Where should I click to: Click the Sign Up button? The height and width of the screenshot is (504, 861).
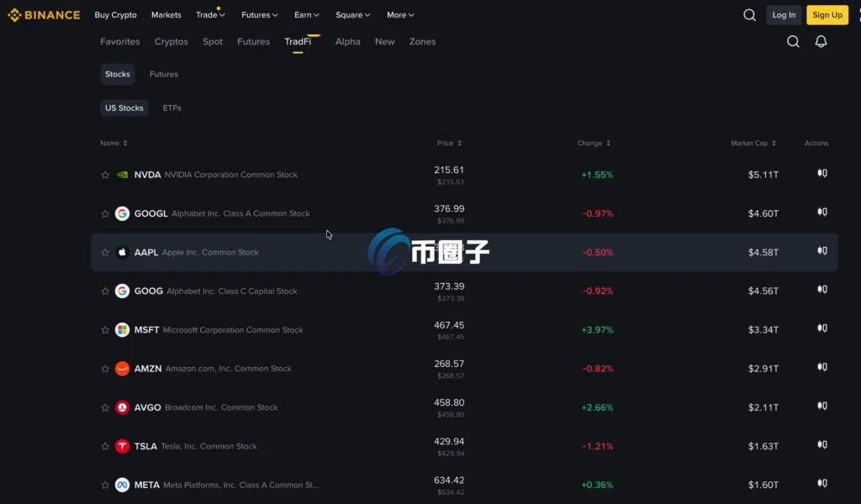pos(827,15)
